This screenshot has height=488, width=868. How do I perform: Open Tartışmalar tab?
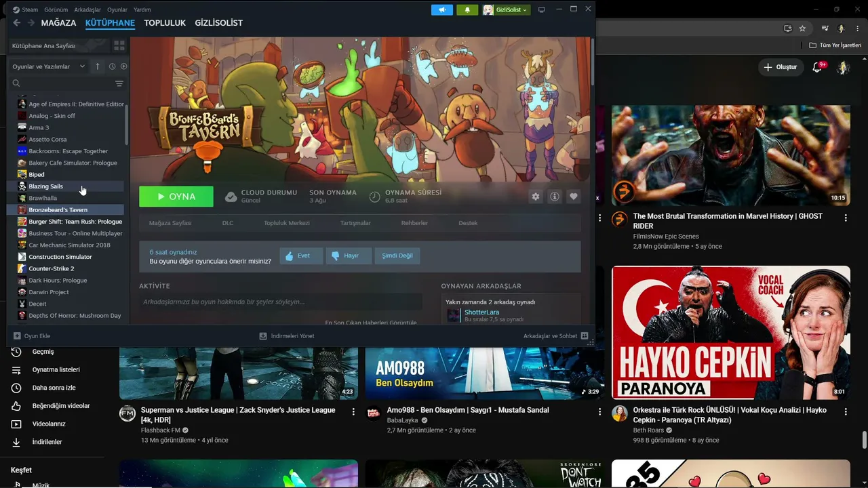coord(355,223)
